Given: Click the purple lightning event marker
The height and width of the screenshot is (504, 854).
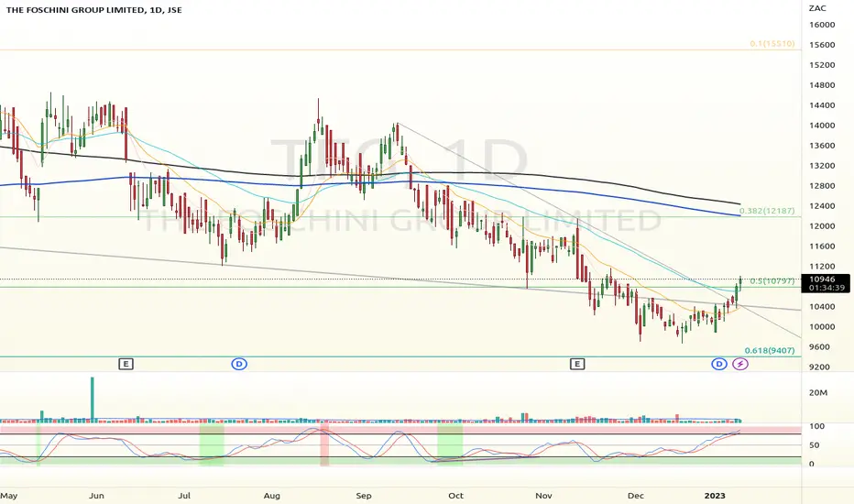Looking at the screenshot, I should pos(740,364).
